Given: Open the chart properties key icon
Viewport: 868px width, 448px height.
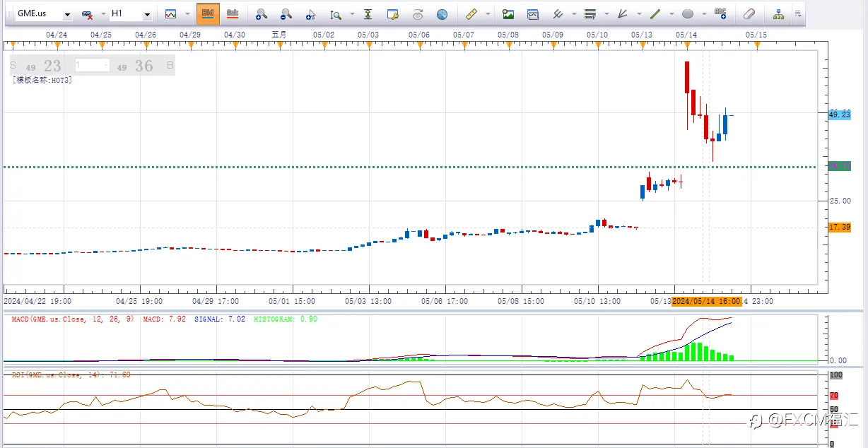Looking at the screenshot, I should 393,14.
